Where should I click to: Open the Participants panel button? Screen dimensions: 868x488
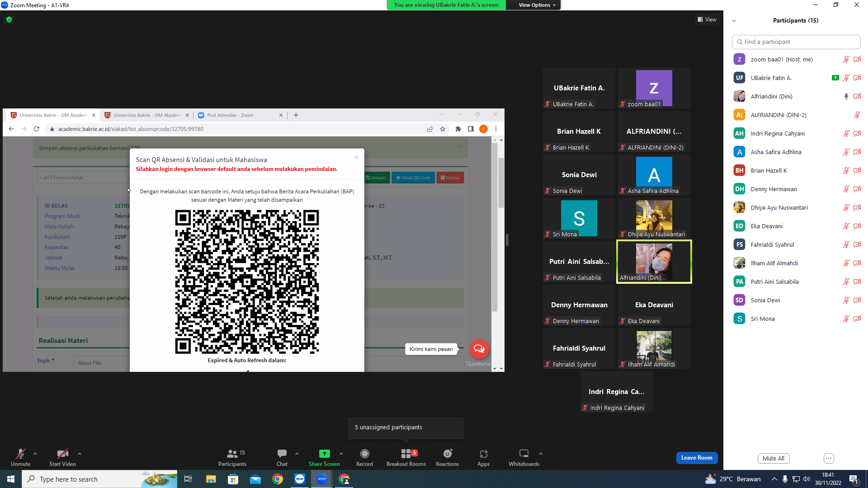232,457
